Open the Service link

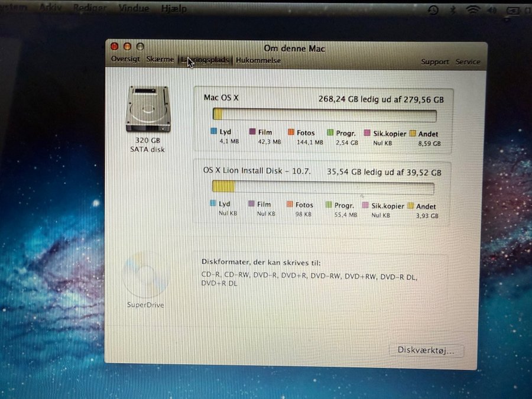click(x=468, y=62)
